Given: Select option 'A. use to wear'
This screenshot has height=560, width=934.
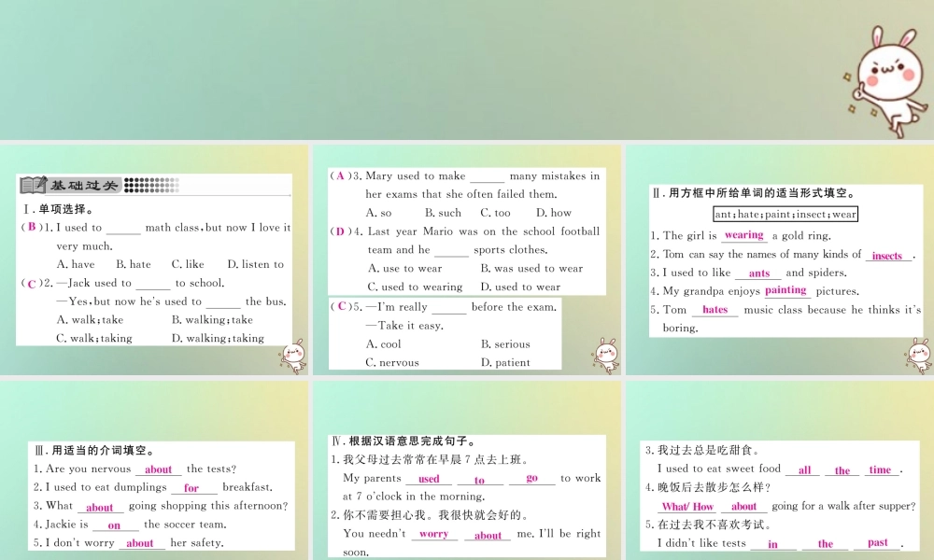Looking at the screenshot, I should 405,269.
